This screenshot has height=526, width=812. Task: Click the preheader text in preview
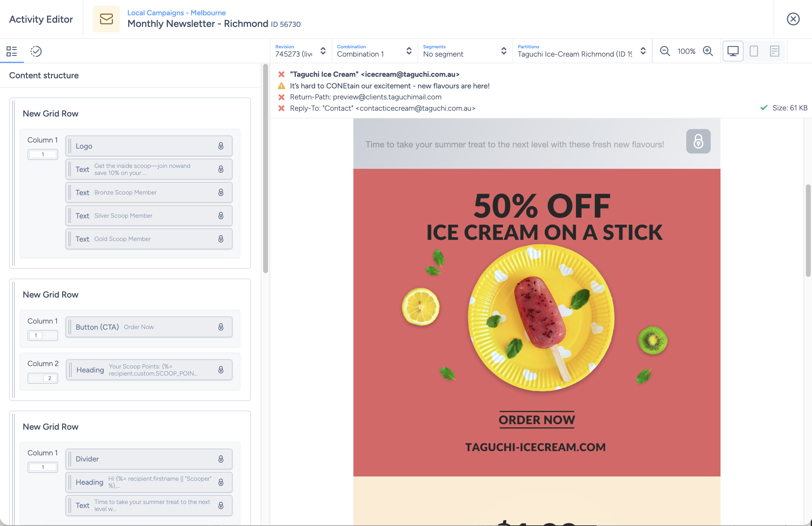(x=515, y=144)
